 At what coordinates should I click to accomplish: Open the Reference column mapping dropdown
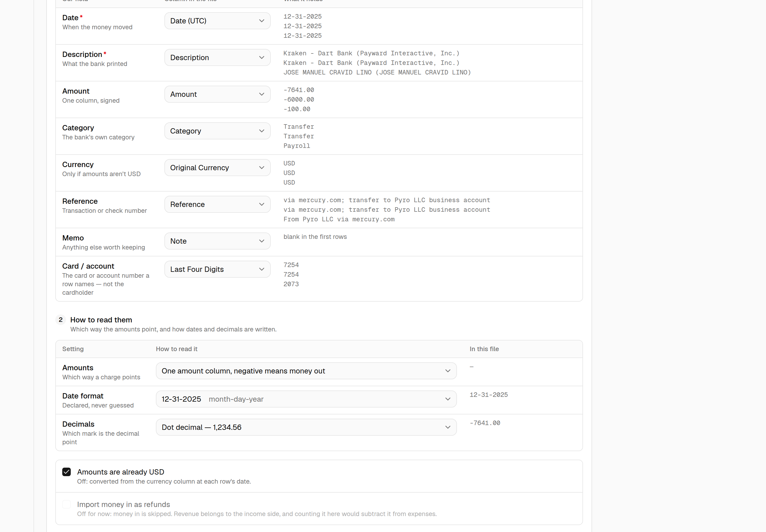(217, 204)
